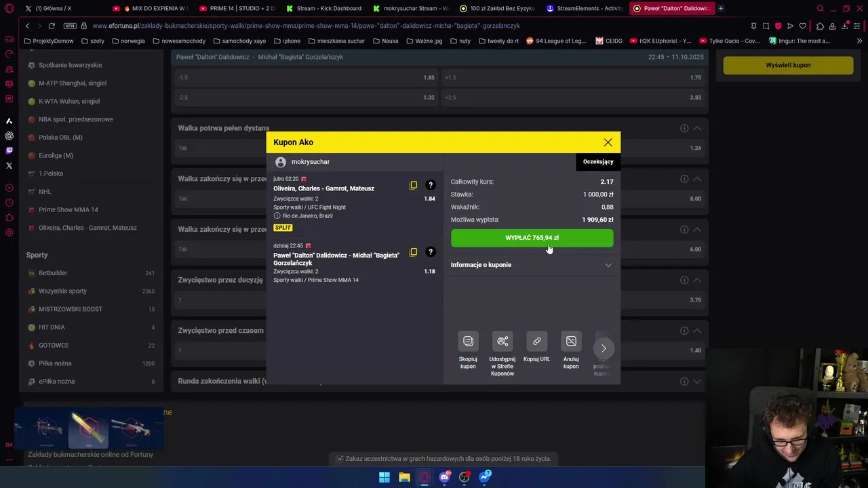The height and width of the screenshot is (488, 868).
Task: Show next coupon actions with arrow
Action: (604, 348)
